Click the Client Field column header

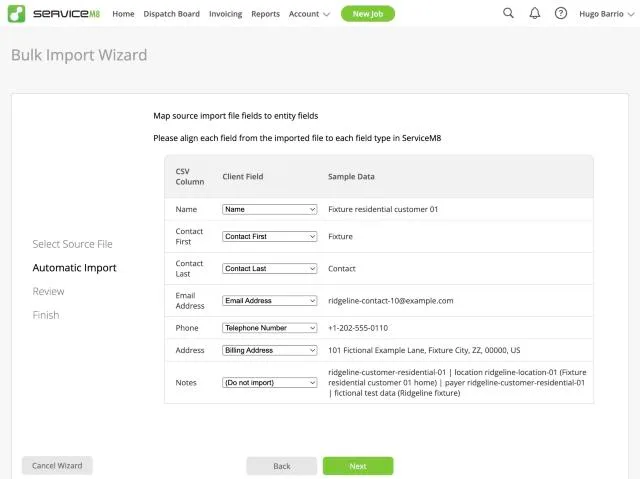tap(243, 177)
